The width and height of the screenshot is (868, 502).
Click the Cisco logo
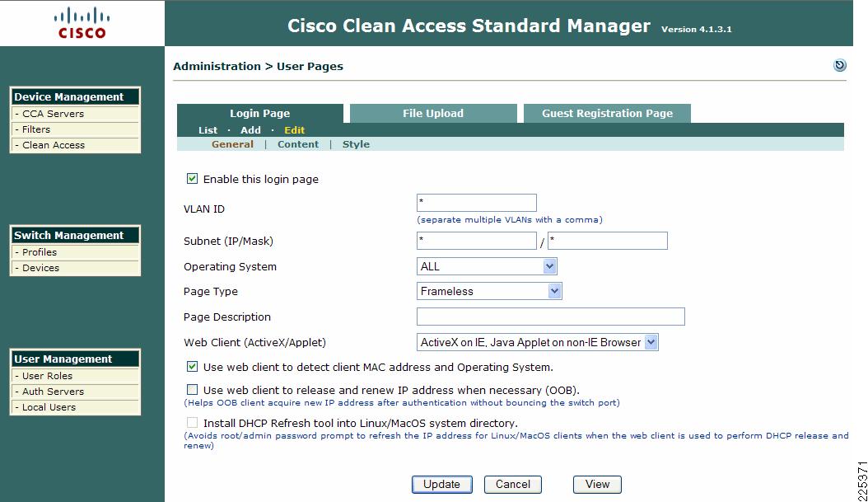(82, 23)
